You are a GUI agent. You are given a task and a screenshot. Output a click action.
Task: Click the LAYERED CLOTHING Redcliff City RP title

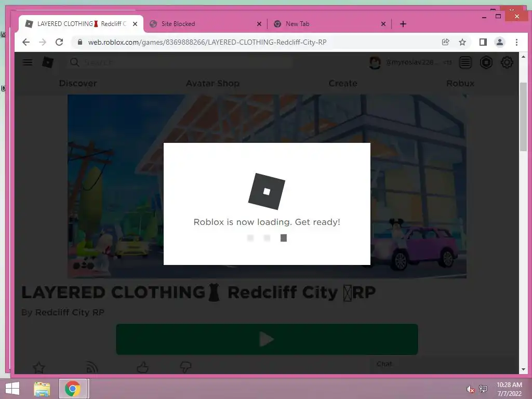click(x=198, y=292)
